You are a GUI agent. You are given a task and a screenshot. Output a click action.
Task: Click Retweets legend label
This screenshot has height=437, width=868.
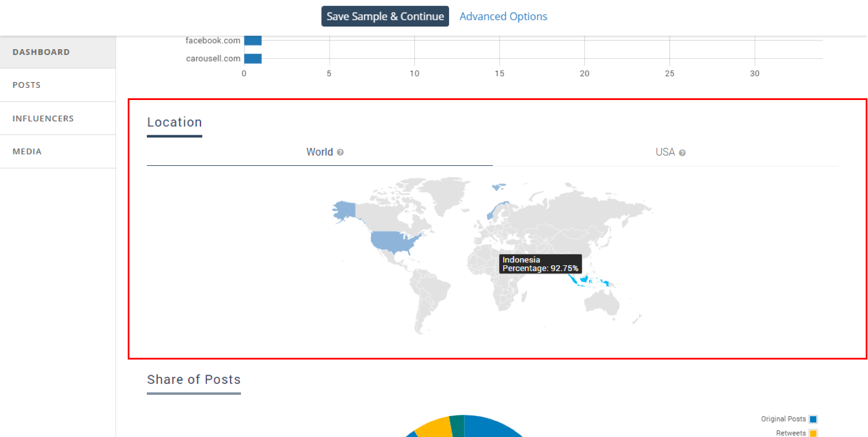[791, 433]
